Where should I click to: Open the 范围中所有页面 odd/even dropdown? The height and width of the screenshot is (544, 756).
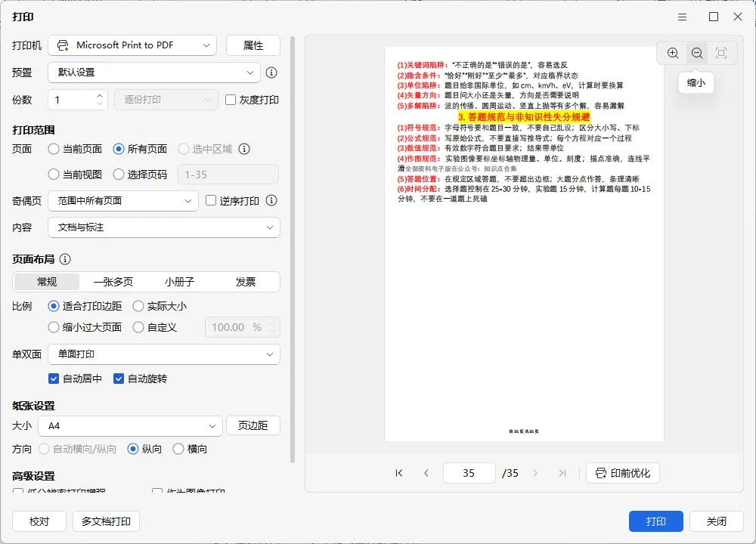click(123, 201)
